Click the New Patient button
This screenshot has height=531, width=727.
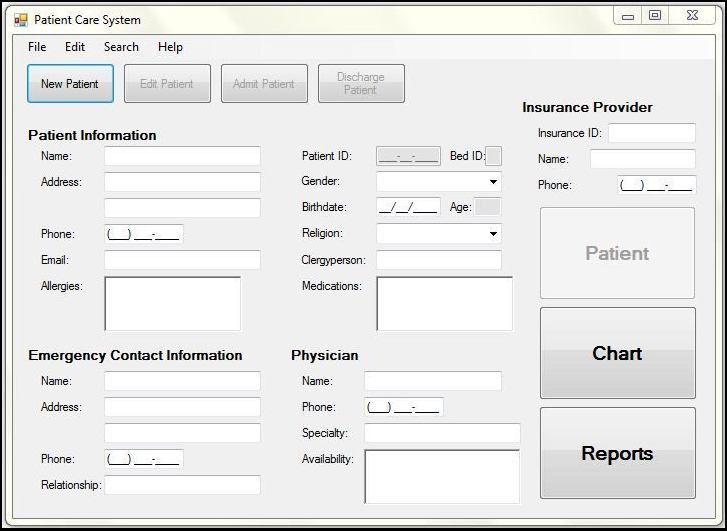click(70, 84)
